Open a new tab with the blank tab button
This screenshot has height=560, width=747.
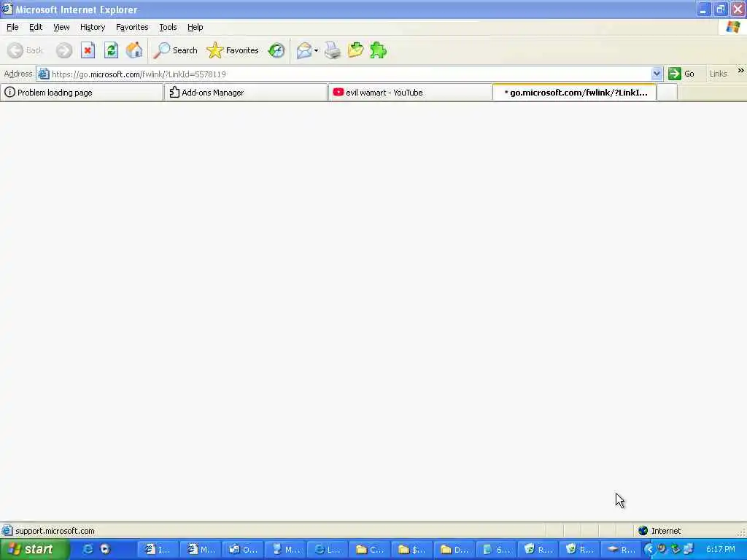pos(667,93)
